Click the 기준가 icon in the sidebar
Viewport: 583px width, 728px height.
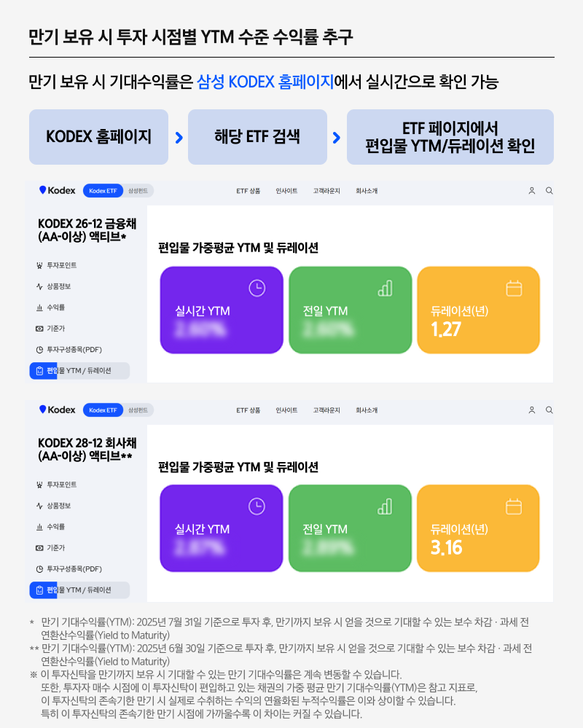click(40, 328)
